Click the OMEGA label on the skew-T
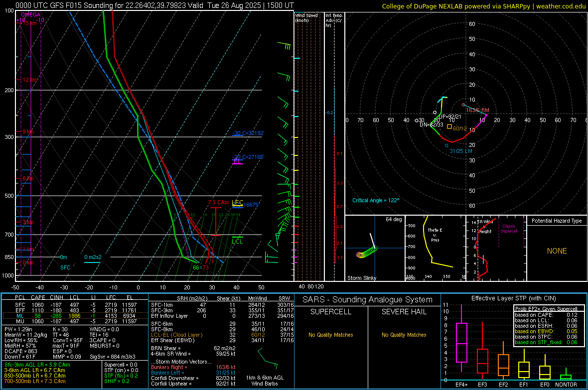 click(31, 14)
